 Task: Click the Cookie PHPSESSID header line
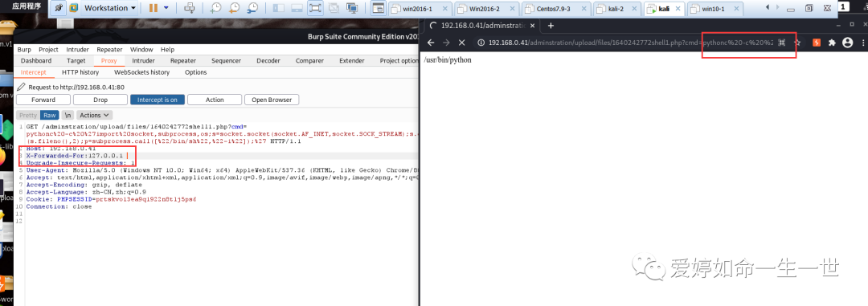111,198
